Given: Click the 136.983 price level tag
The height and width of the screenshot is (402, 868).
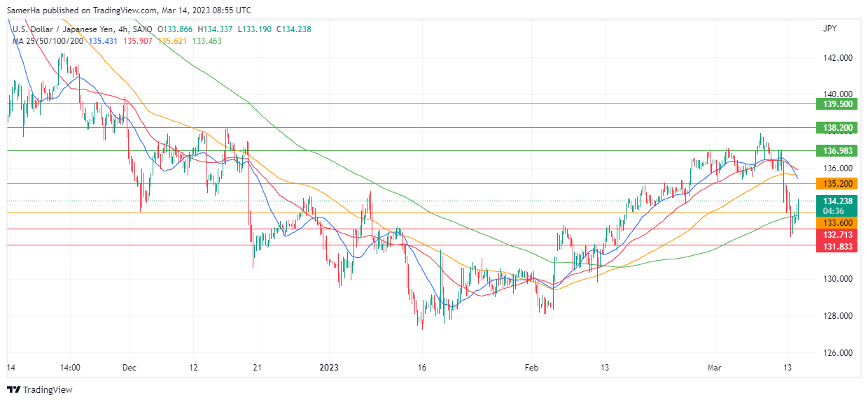Looking at the screenshot, I should tap(836, 151).
